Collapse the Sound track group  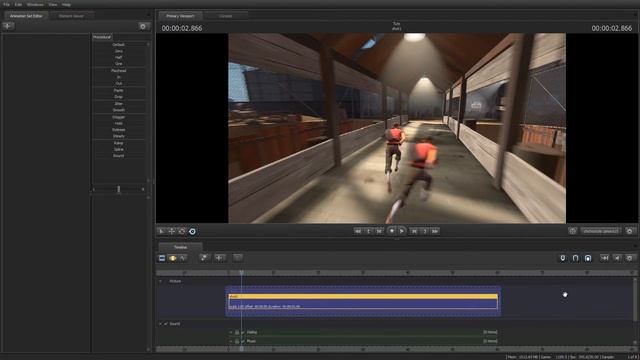click(x=160, y=324)
